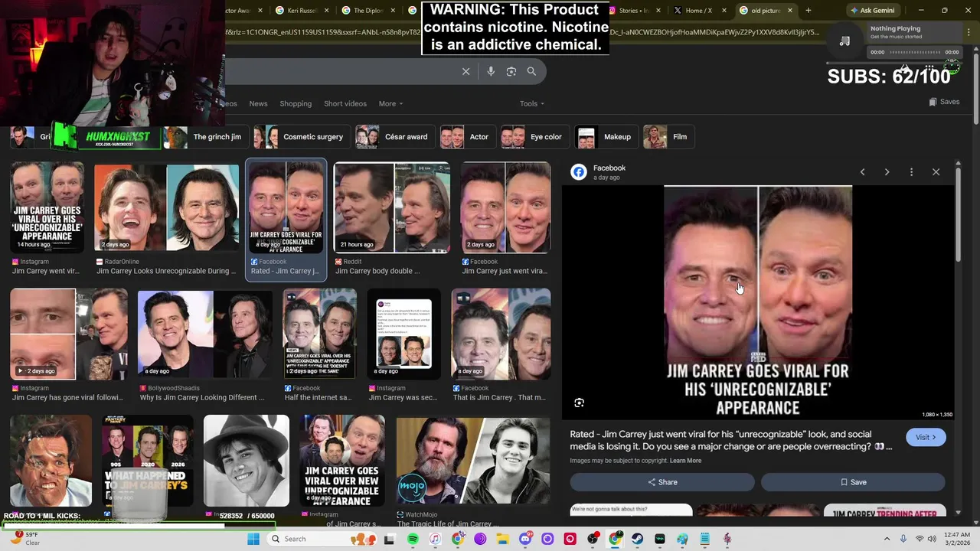
Task: Select the 'César award' suggestion chip
Action: [394, 137]
